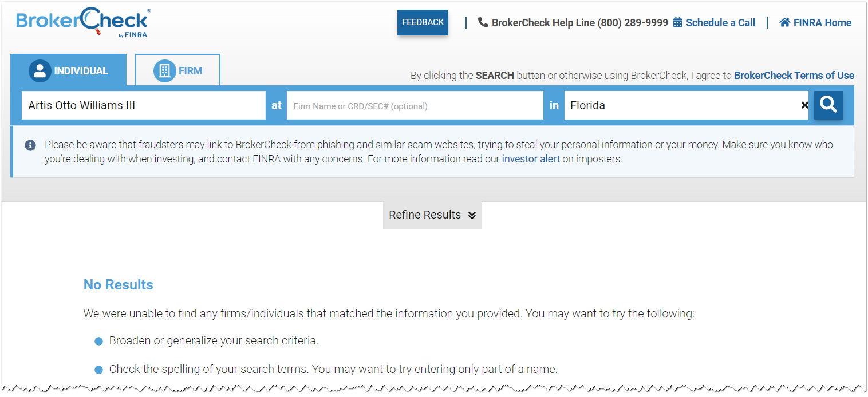Open the investor alert link

[x=531, y=159]
